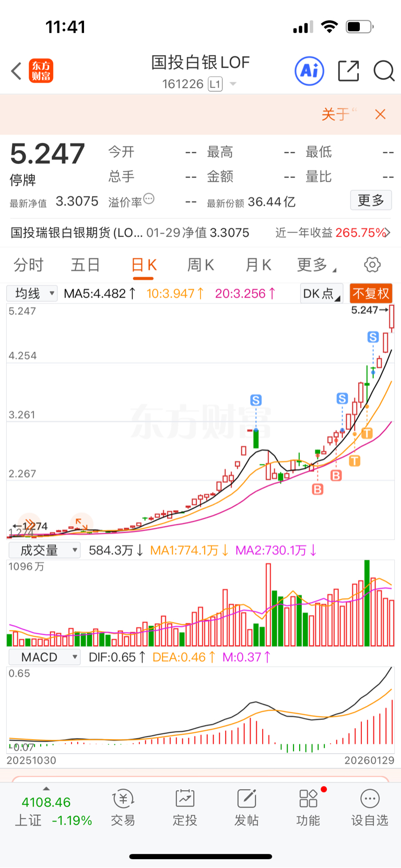This screenshot has width=401, height=868.
Task: Tap the MA1:774.1万 volume readout
Action: (189, 550)
